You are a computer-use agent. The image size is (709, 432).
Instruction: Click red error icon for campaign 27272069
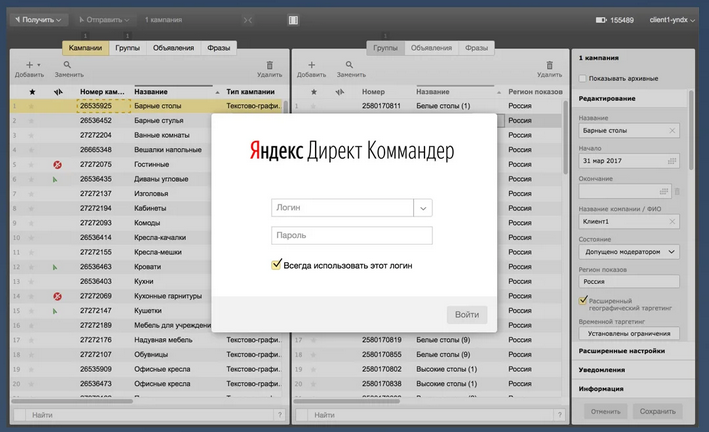(x=57, y=296)
